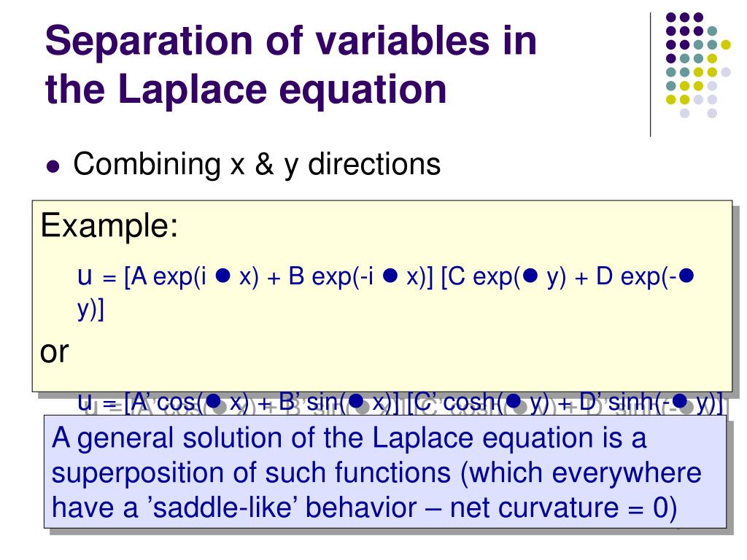Click the blue dot after 'B exp(-i'
The height and width of the screenshot is (560, 747).
pyautogui.click(x=390, y=275)
